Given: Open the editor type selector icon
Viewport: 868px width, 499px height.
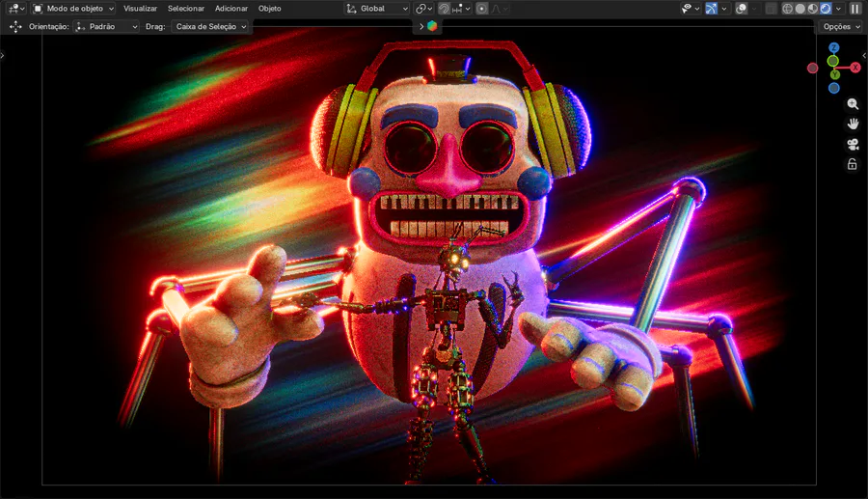Looking at the screenshot, I should tap(15, 9).
